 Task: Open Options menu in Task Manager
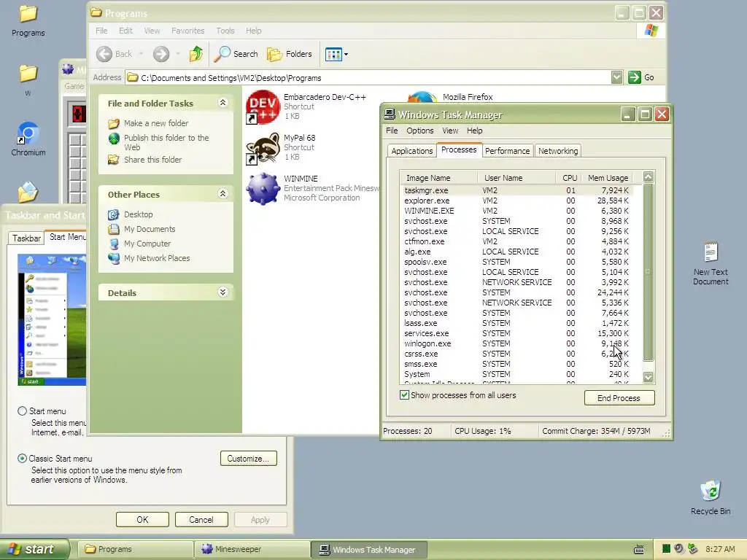[x=419, y=131]
